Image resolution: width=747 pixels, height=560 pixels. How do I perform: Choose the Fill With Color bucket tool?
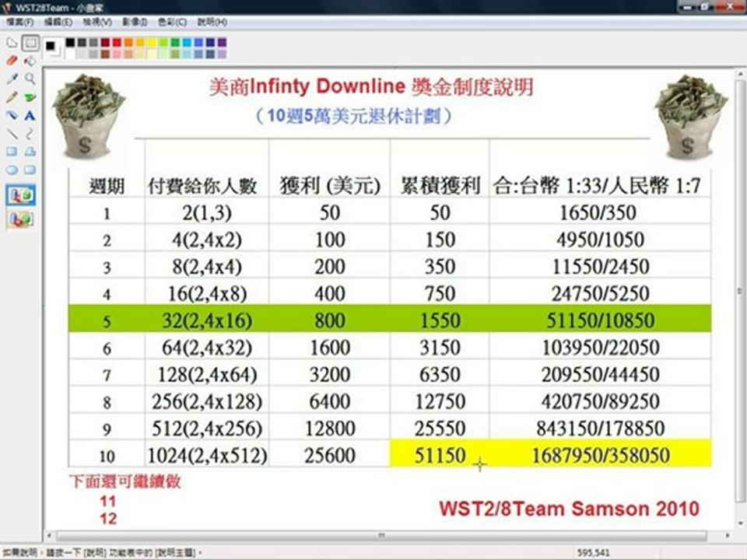click(x=30, y=61)
